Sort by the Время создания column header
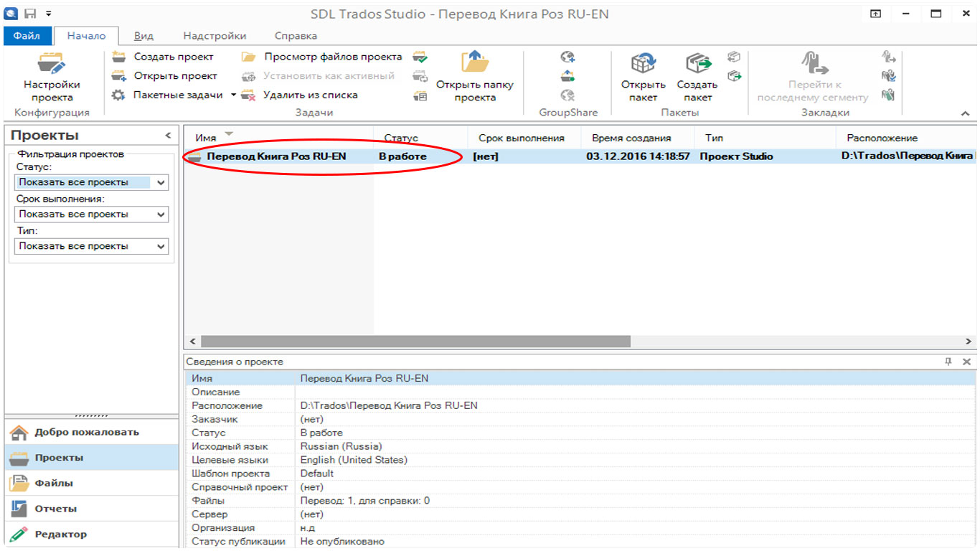This screenshot has width=980, height=551. pyautogui.click(x=638, y=138)
